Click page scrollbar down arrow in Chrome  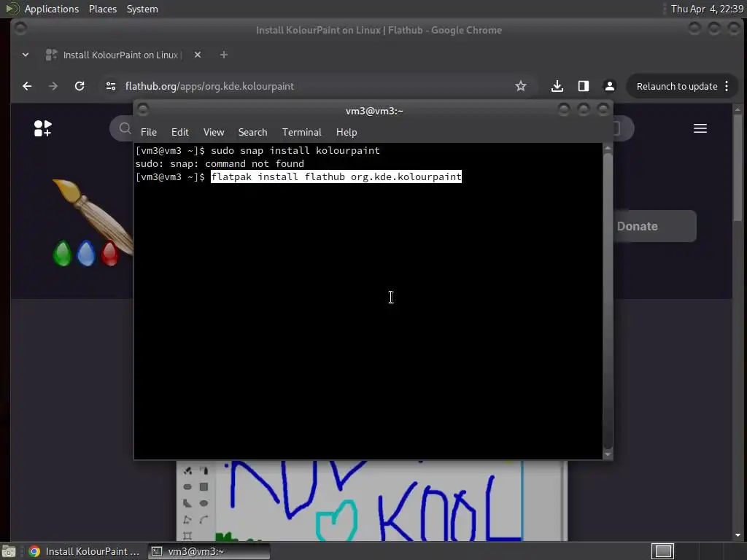click(x=738, y=536)
